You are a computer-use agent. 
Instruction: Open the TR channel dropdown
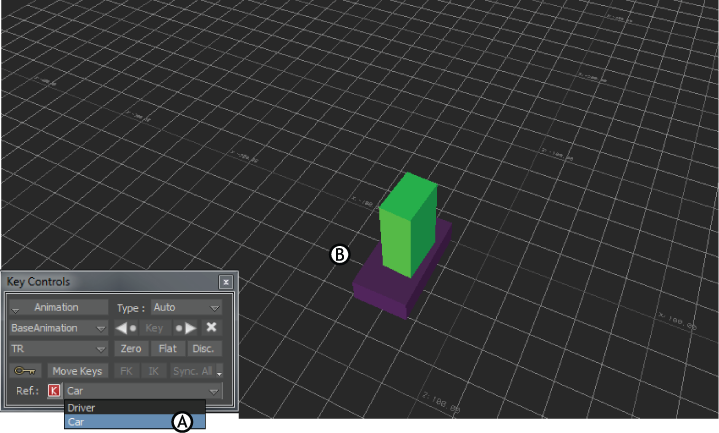tap(59, 349)
